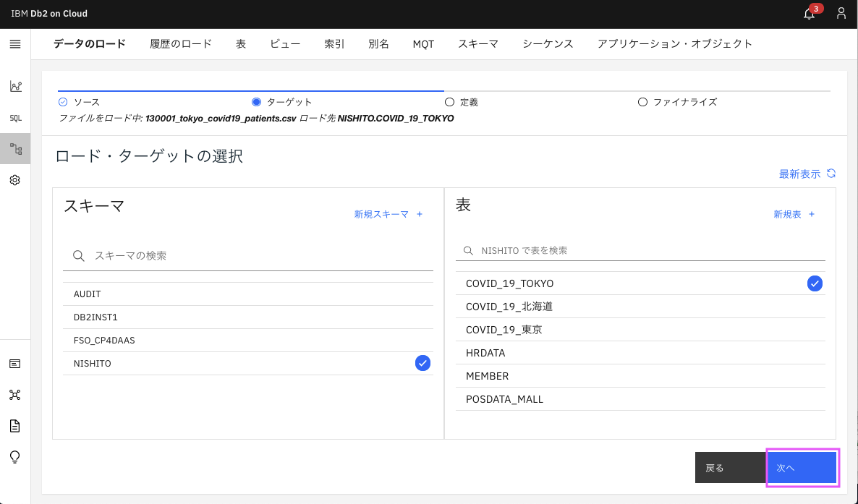This screenshot has height=504, width=858.
Task: Select the NISHITO schema name
Action: tap(93, 364)
